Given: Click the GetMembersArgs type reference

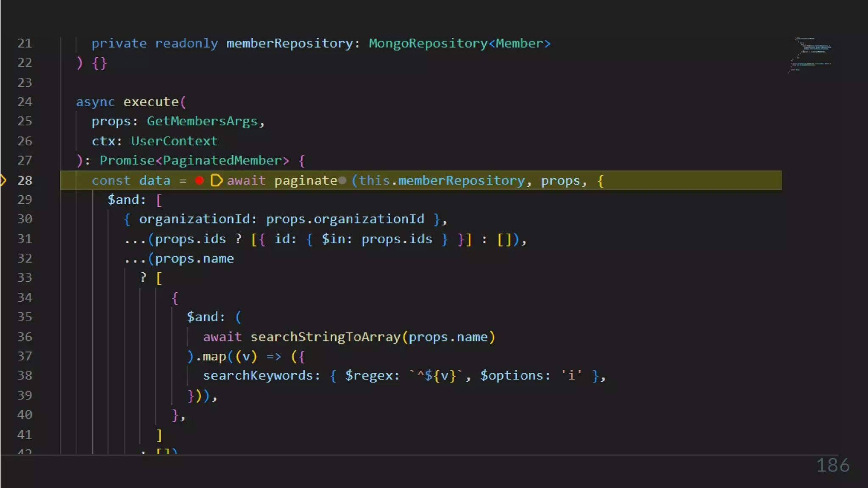Looking at the screenshot, I should pyautogui.click(x=202, y=121).
